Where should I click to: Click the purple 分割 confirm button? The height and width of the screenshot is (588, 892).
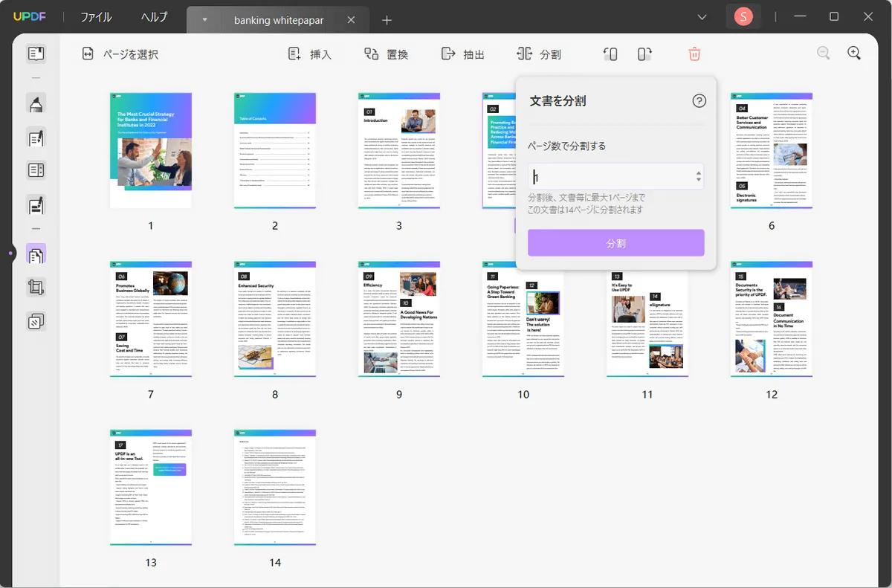[615, 243]
